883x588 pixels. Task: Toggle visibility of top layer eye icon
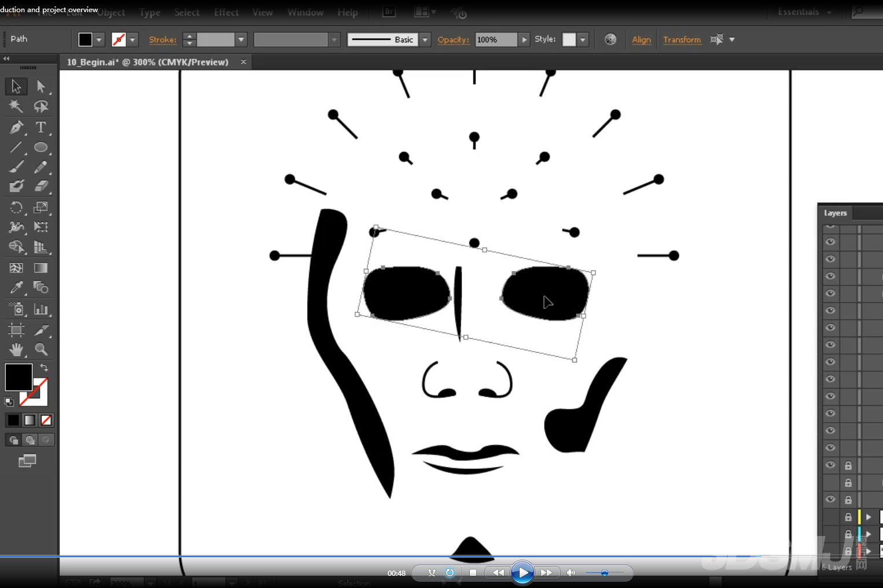point(830,242)
